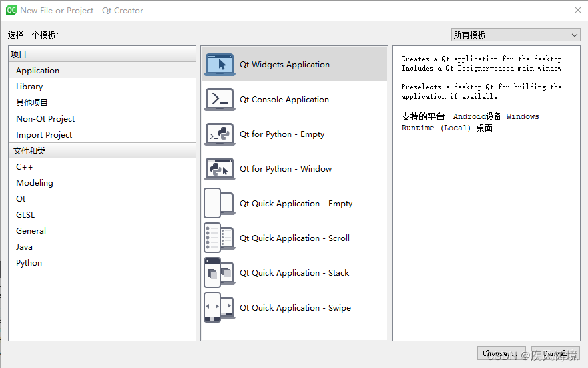Select the Modeling files category
The height and width of the screenshot is (368, 588).
coord(102,183)
